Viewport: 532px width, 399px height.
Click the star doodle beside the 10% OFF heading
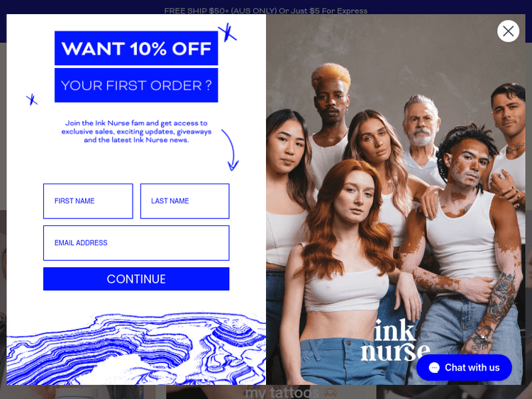[x=227, y=32]
